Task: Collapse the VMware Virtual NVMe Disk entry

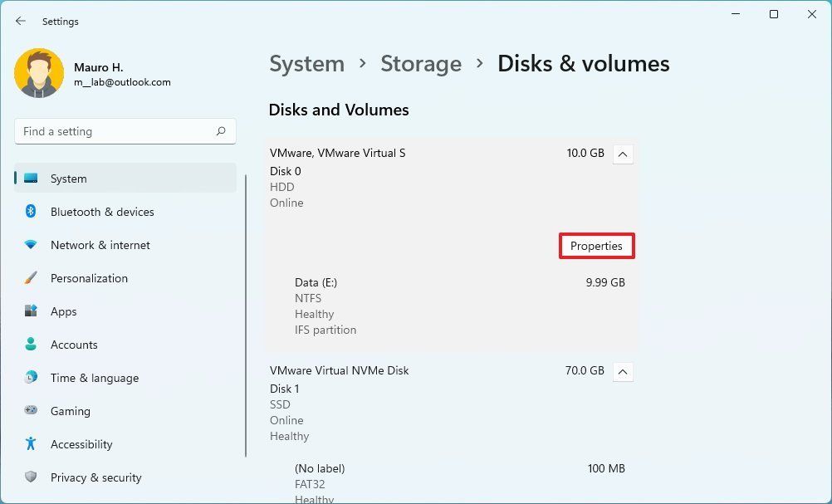Action: (623, 372)
